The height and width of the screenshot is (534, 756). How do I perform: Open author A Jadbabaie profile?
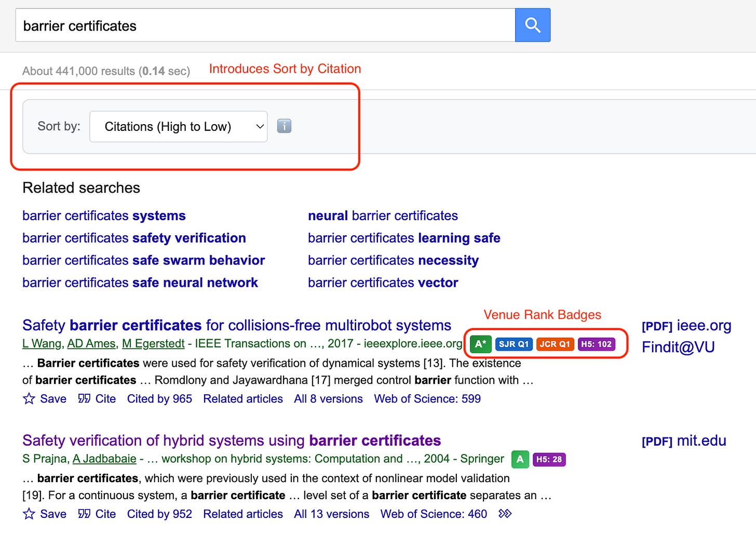(104, 459)
